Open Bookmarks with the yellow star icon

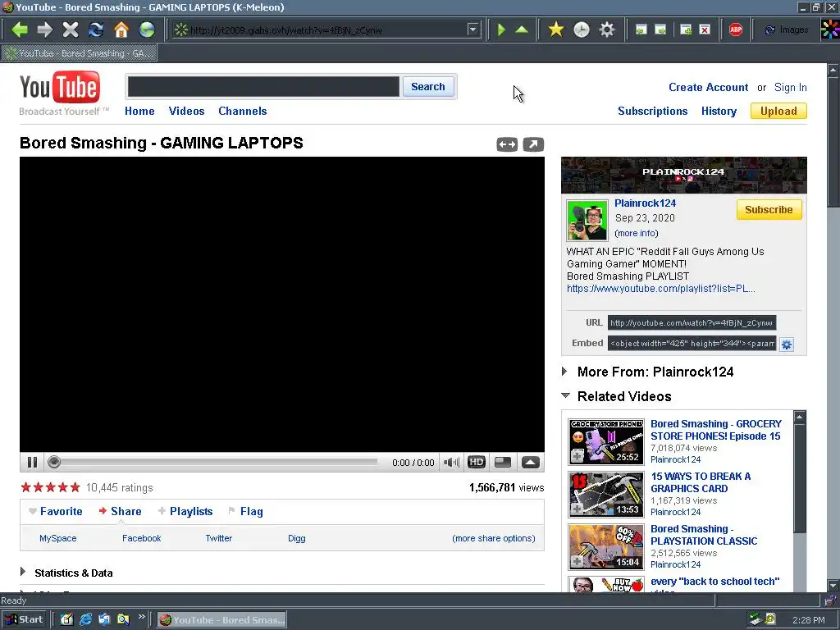point(556,30)
